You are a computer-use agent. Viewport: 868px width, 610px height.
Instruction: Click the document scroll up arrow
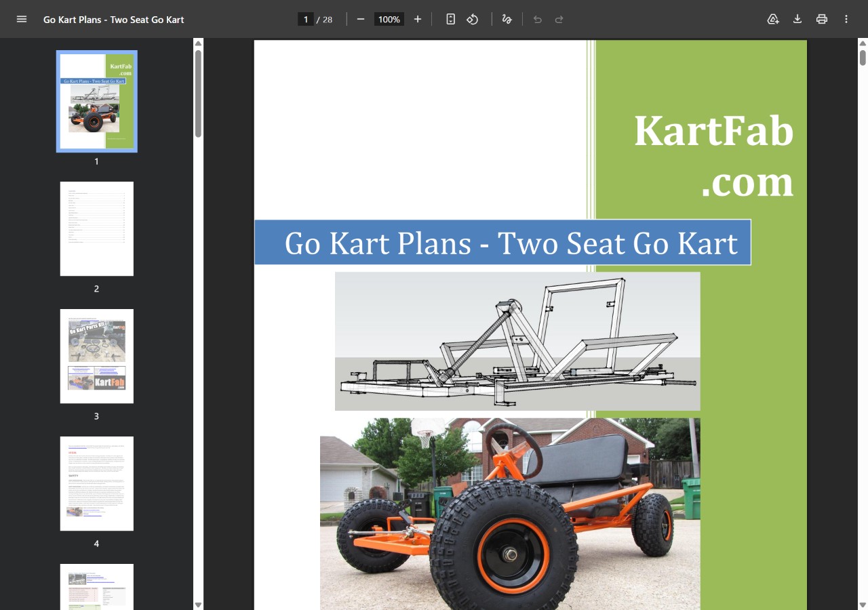863,43
